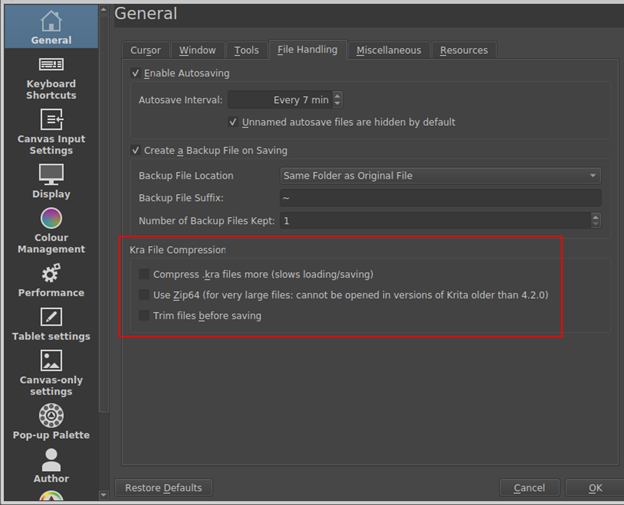The width and height of the screenshot is (624, 505).
Task: Open Display settings monitor icon
Action: click(51, 174)
